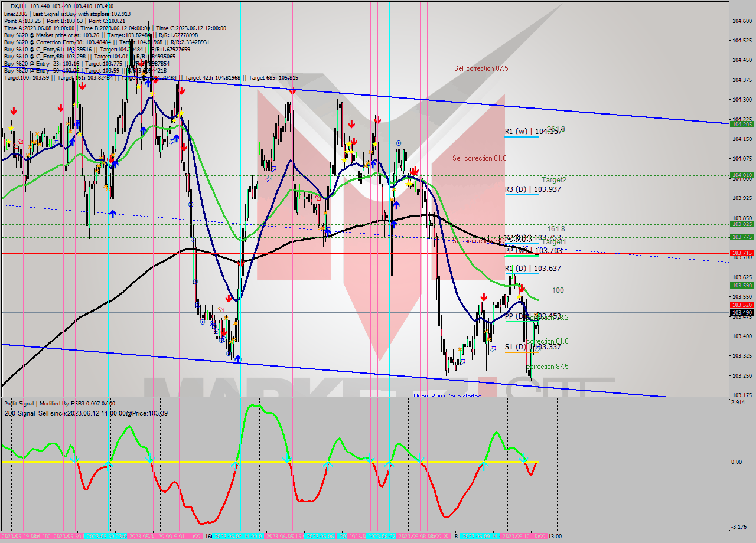The image size is (756, 543).
Task: Click the '100' Fibonacci level label
Action: click(558, 291)
